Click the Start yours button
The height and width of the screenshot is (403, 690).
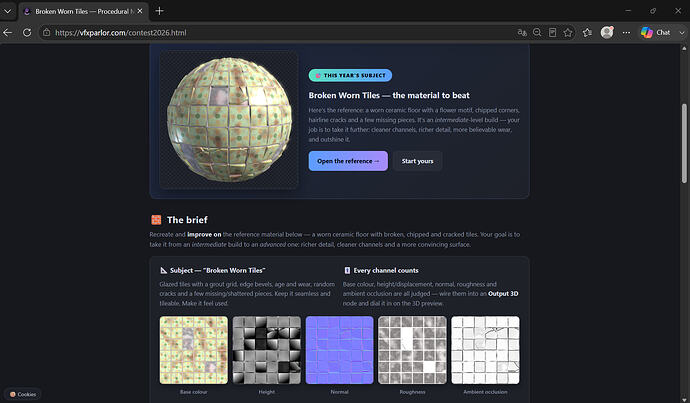tap(417, 161)
